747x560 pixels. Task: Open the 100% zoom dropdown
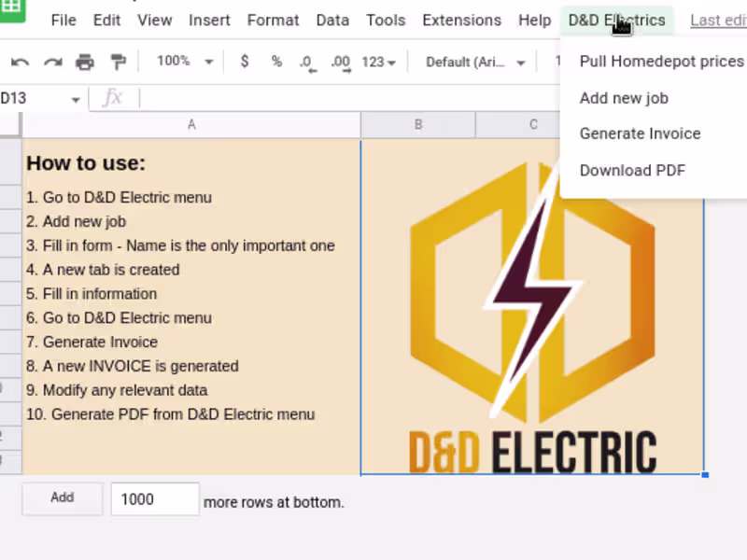(x=185, y=62)
